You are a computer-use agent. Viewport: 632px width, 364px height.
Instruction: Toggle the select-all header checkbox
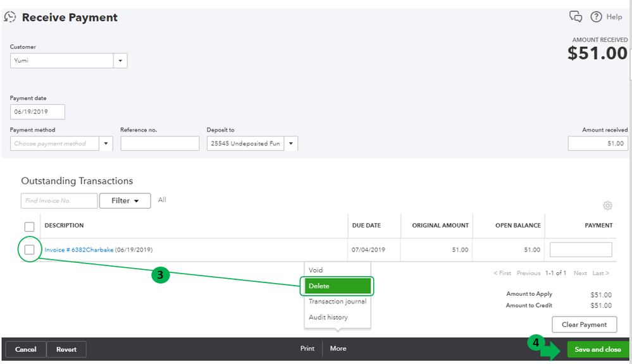click(x=30, y=226)
